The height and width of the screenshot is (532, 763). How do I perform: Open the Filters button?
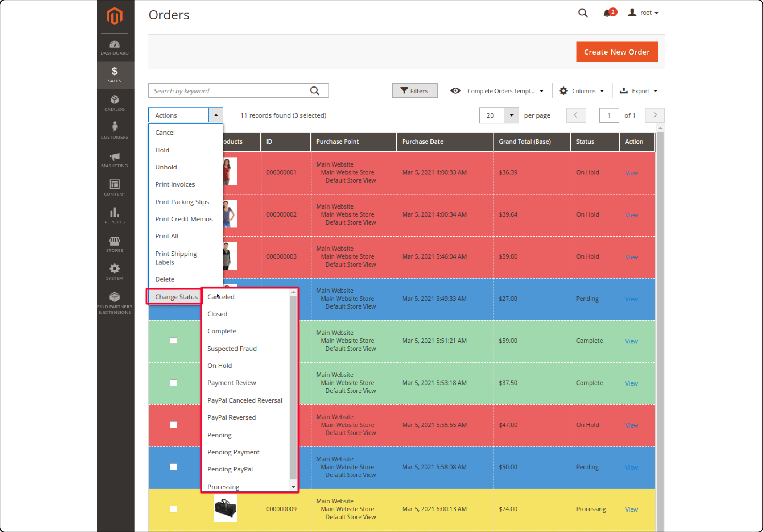tap(414, 91)
